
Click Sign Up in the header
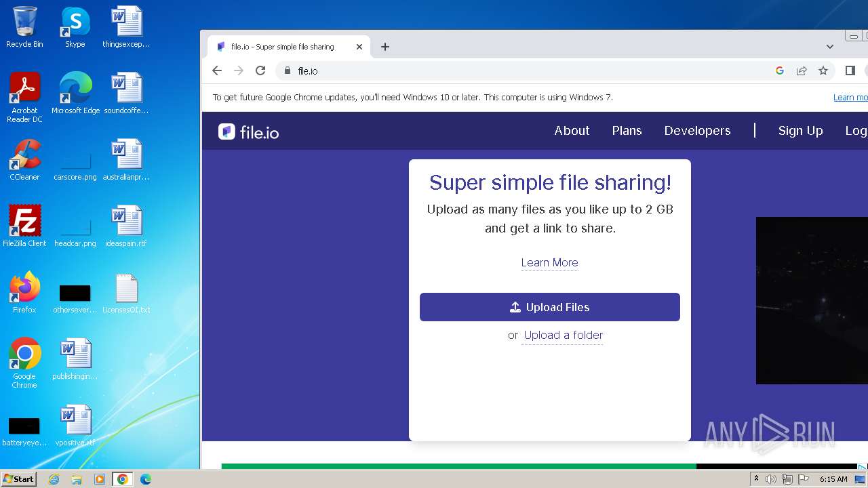800,131
